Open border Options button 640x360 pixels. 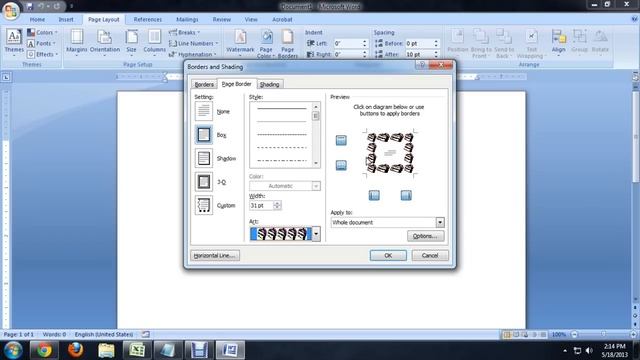coord(425,236)
